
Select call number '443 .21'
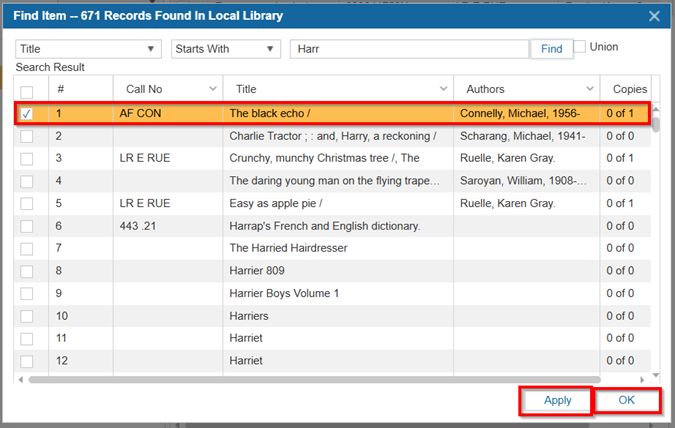(138, 226)
